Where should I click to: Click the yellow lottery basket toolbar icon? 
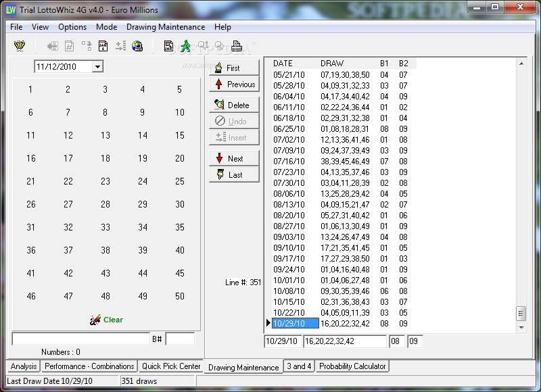pyautogui.click(x=20, y=46)
